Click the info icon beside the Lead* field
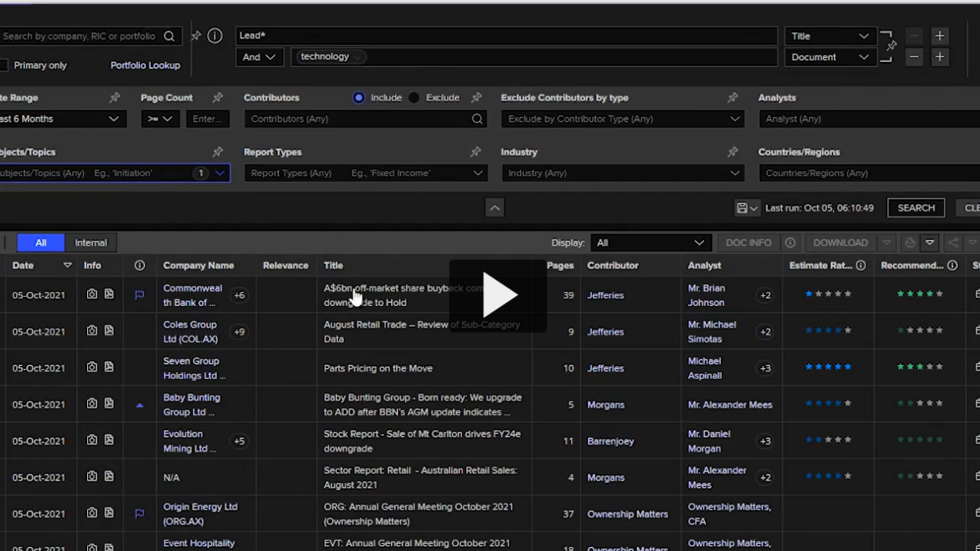This screenshot has width=980, height=551. click(214, 36)
